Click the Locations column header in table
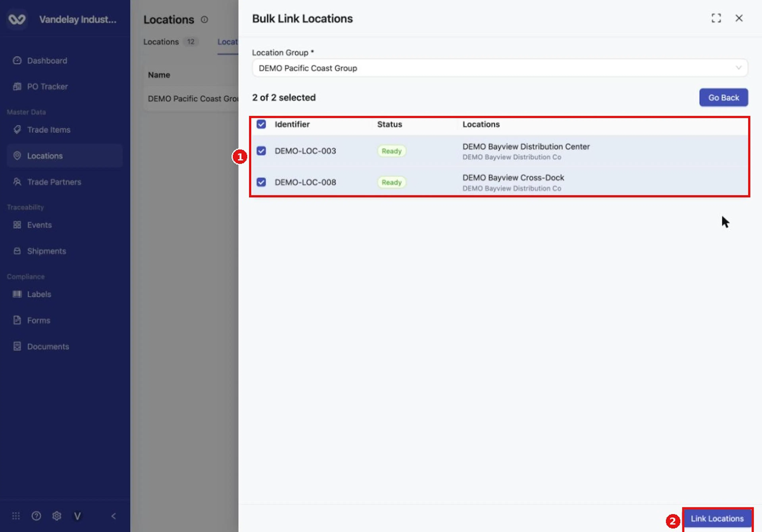The height and width of the screenshot is (532, 762). point(481,124)
